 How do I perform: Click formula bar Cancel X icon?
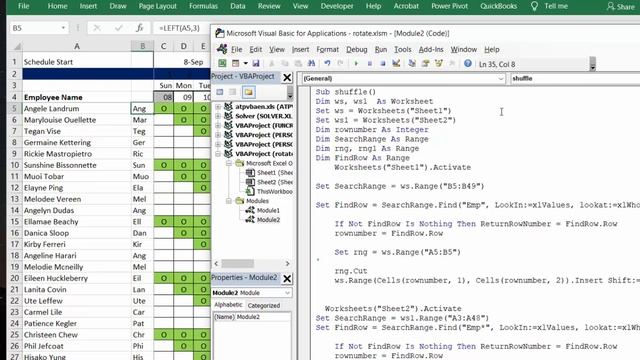pos(97,28)
